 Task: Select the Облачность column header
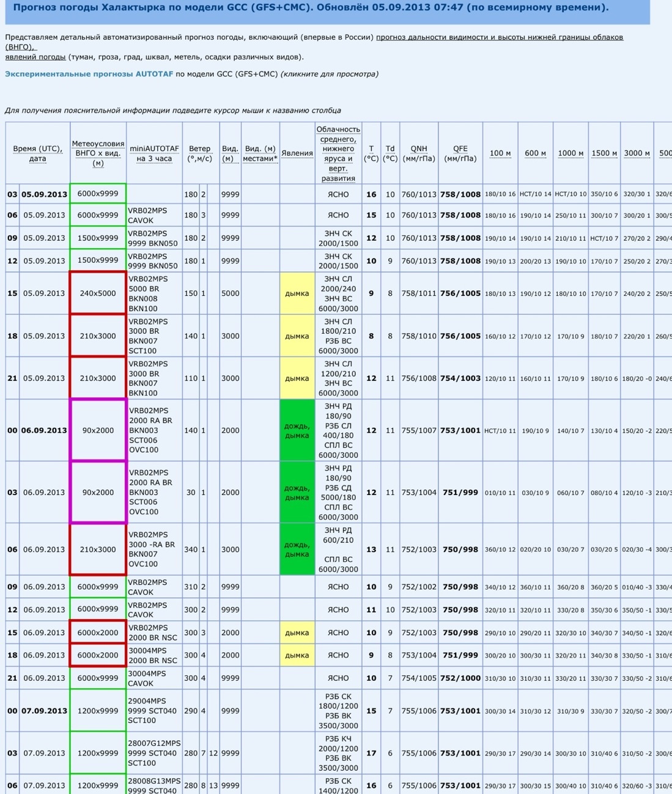pyautogui.click(x=338, y=153)
